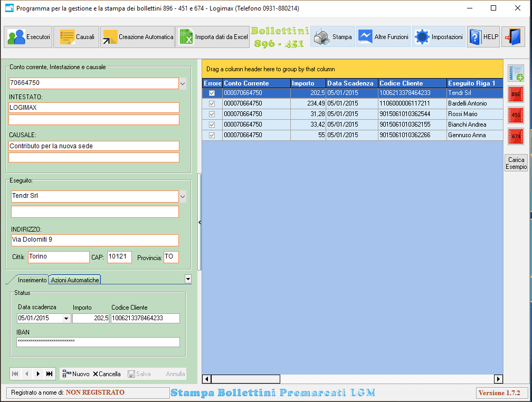Click the INTESTATO field containing LOGIMAX
Viewport: 532px width, 402px height.
94,108
